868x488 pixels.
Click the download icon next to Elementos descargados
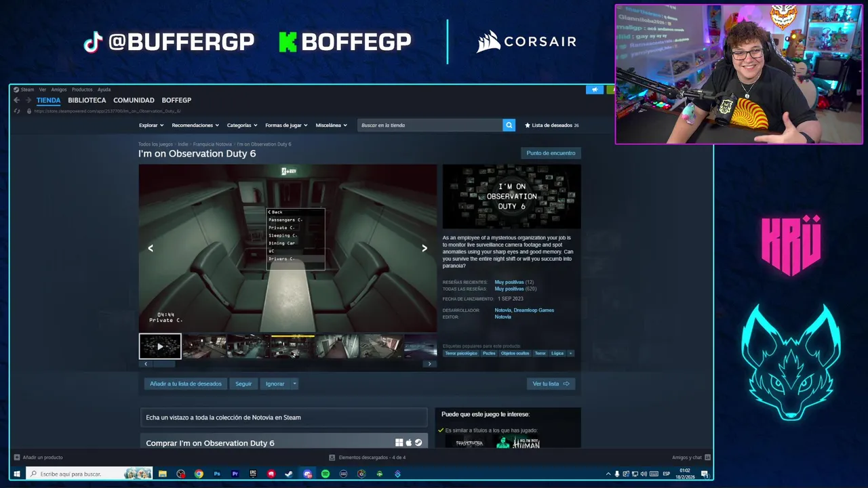click(332, 457)
